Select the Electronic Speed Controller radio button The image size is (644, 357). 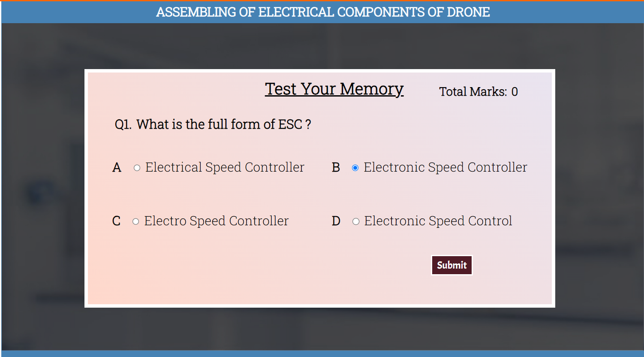coord(355,168)
